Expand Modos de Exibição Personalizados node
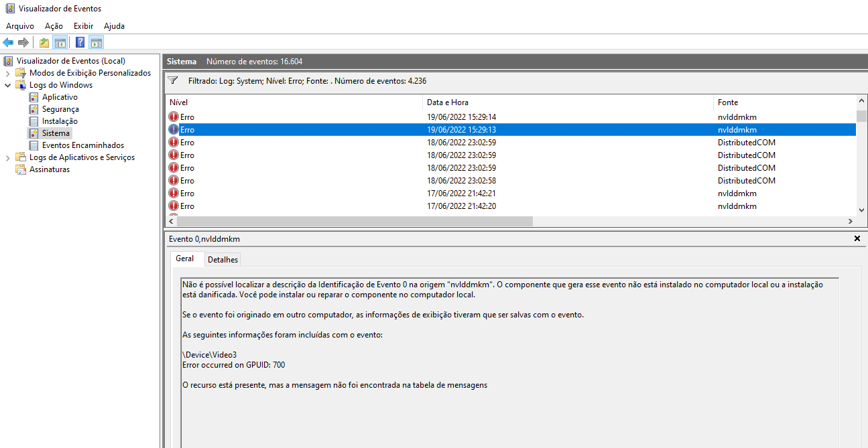 point(8,73)
